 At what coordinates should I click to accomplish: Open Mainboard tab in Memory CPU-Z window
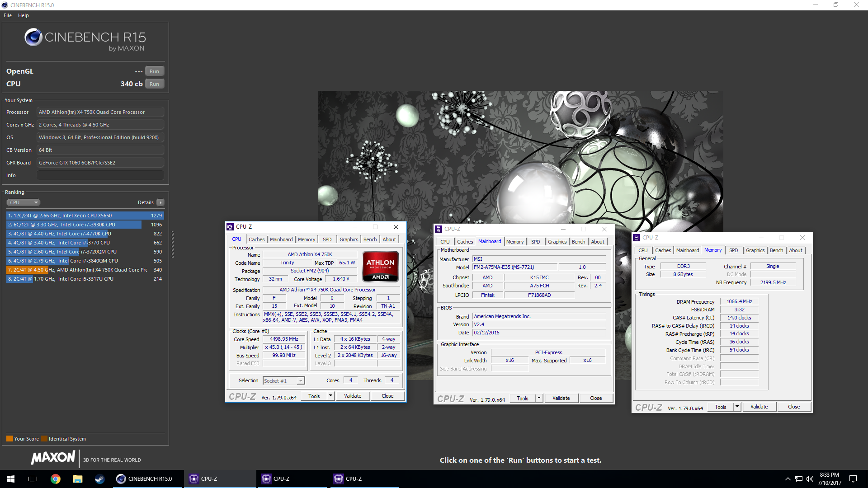point(688,250)
